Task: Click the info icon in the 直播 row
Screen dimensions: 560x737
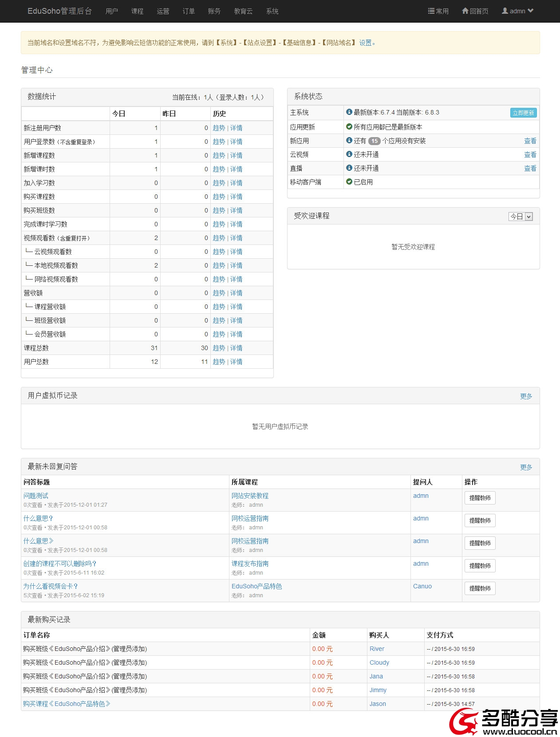Action: (x=349, y=168)
